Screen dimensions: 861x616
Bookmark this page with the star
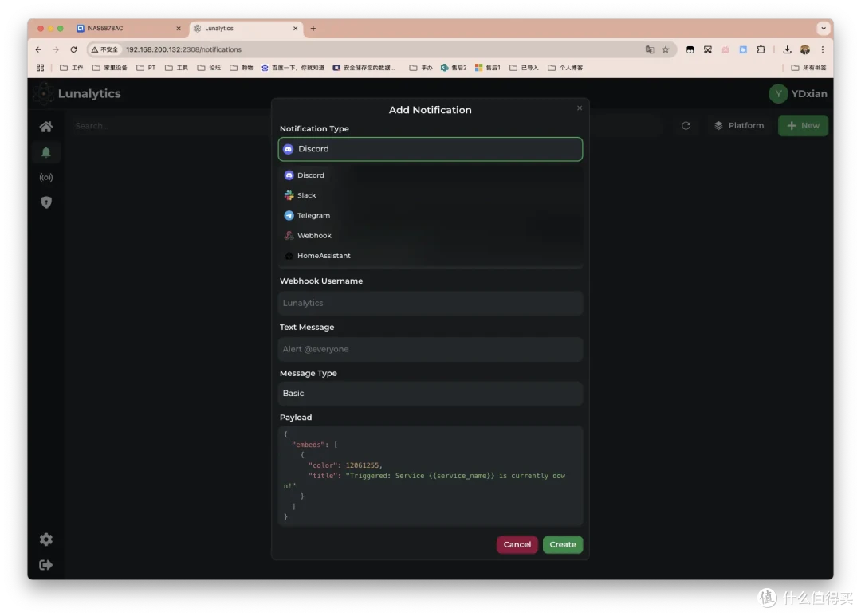coord(666,49)
